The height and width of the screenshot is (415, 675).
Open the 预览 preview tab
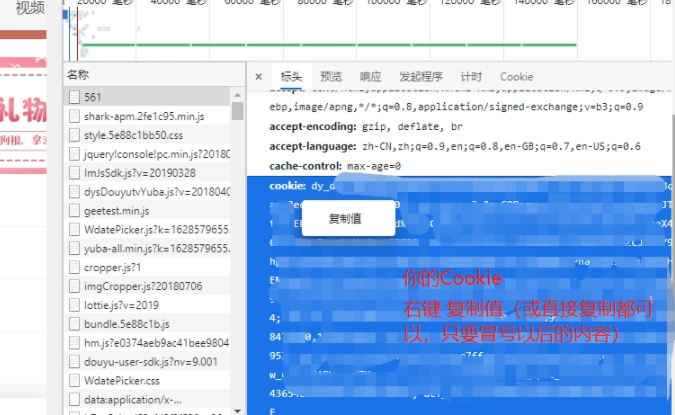[x=331, y=77]
